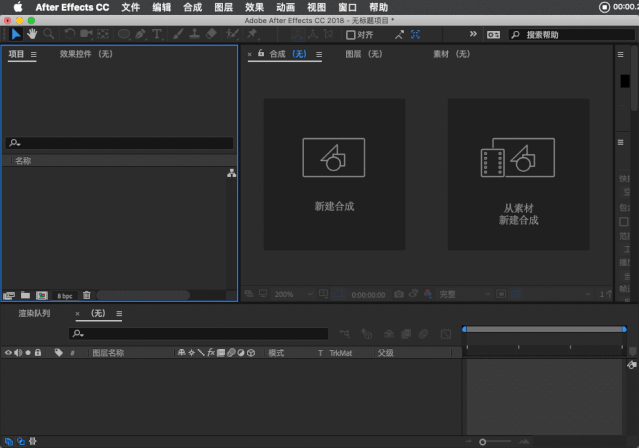
Task: Select the Zoom magnifier tool
Action: tap(48, 34)
